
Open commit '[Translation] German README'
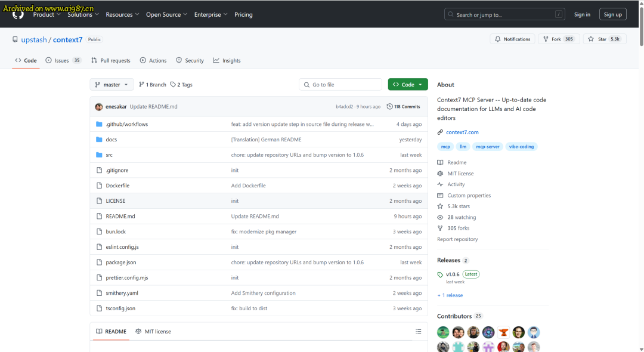tap(266, 140)
